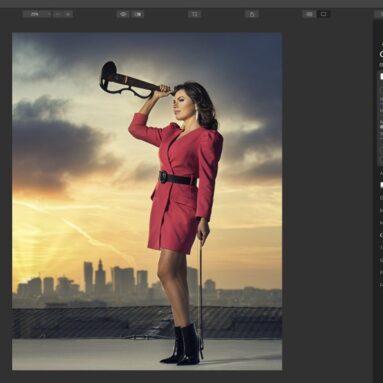
Task: Switch to single image view icon
Action: 323,14
